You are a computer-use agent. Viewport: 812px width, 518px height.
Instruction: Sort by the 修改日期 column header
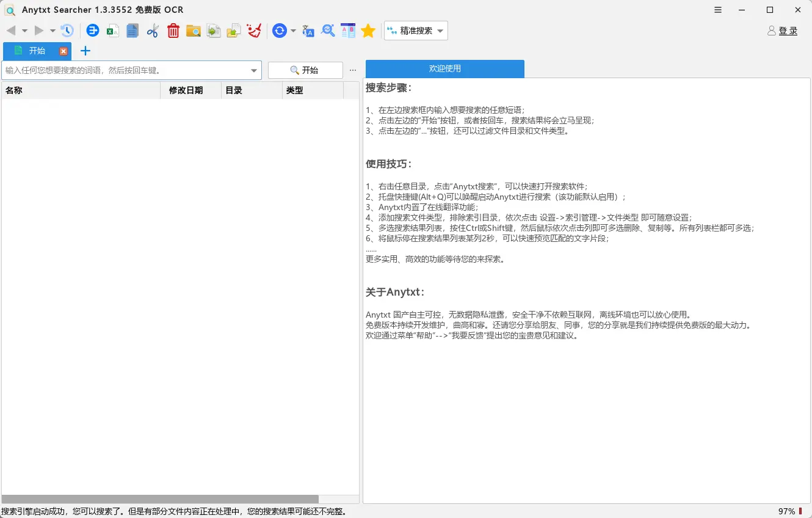(x=191, y=90)
